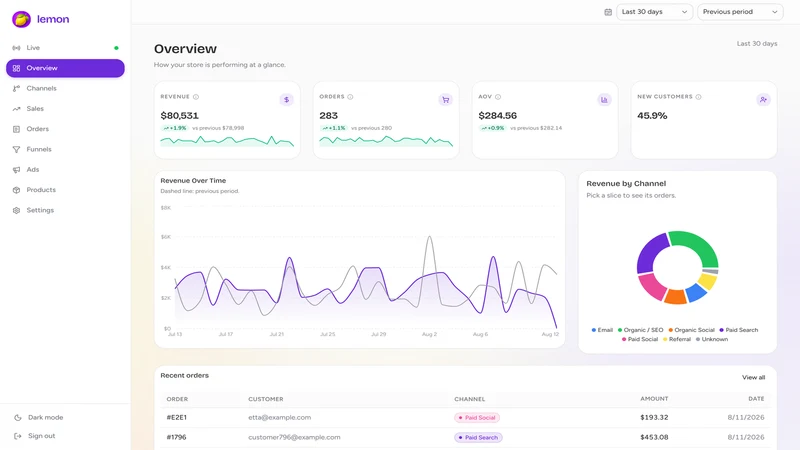The height and width of the screenshot is (450, 800).
Task: Click Referral legend item
Action: point(677,339)
